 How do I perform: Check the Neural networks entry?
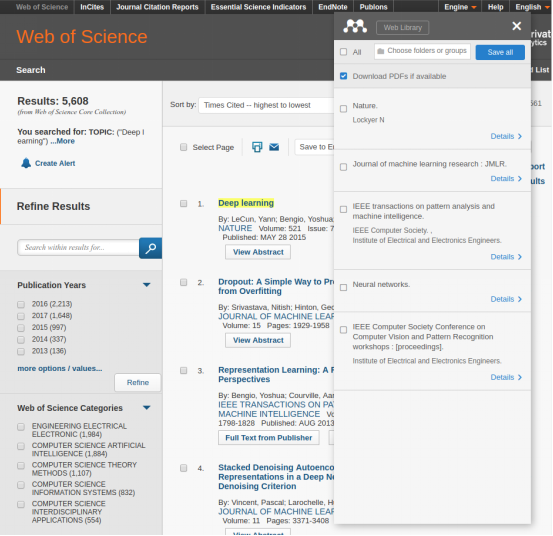click(x=344, y=287)
